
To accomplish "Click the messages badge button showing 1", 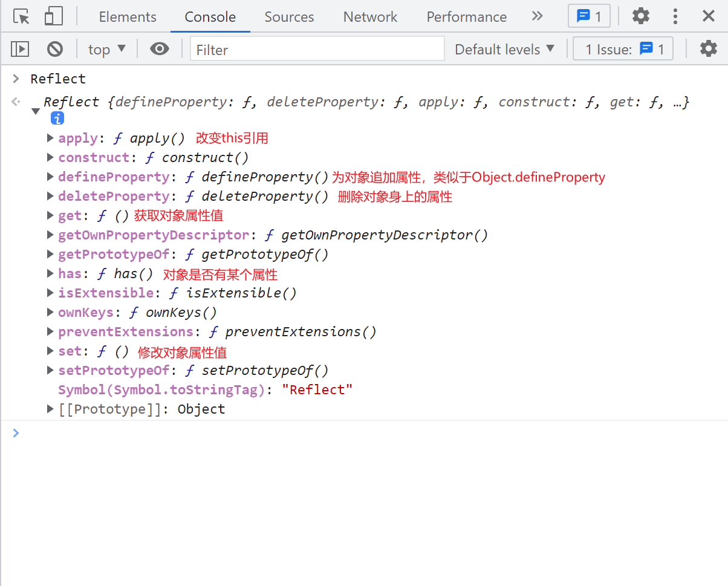I will point(589,16).
